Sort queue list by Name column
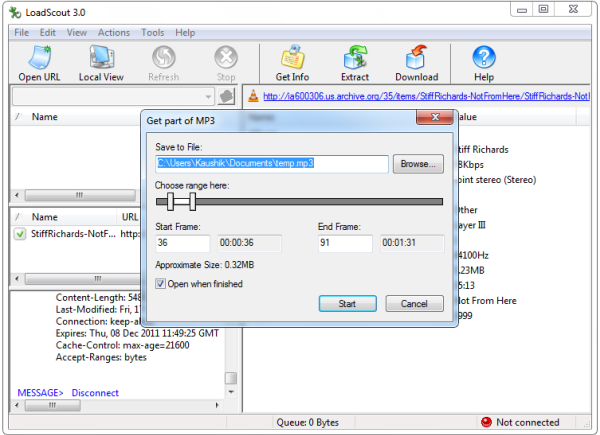This screenshot has width=600, height=435. [x=44, y=217]
